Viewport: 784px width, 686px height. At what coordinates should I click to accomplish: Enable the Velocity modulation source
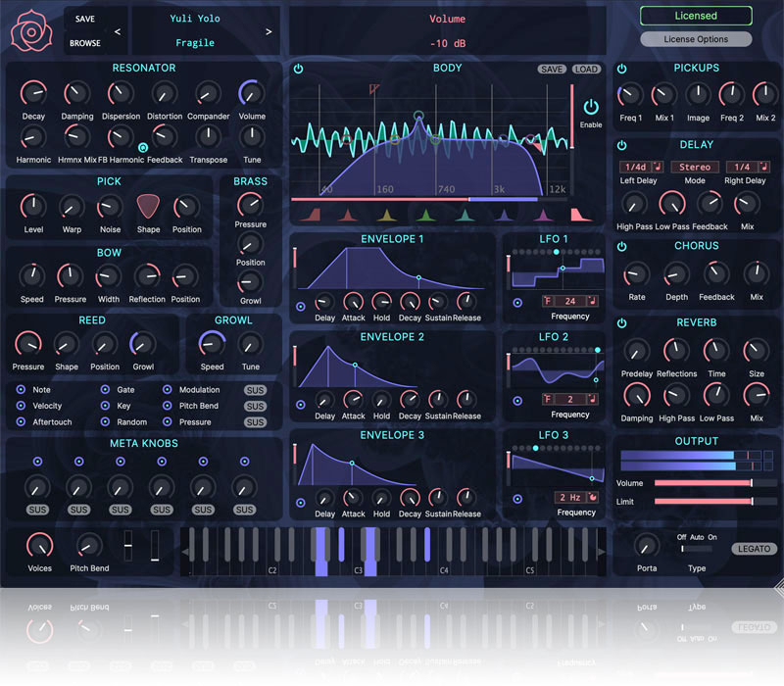click(x=21, y=406)
